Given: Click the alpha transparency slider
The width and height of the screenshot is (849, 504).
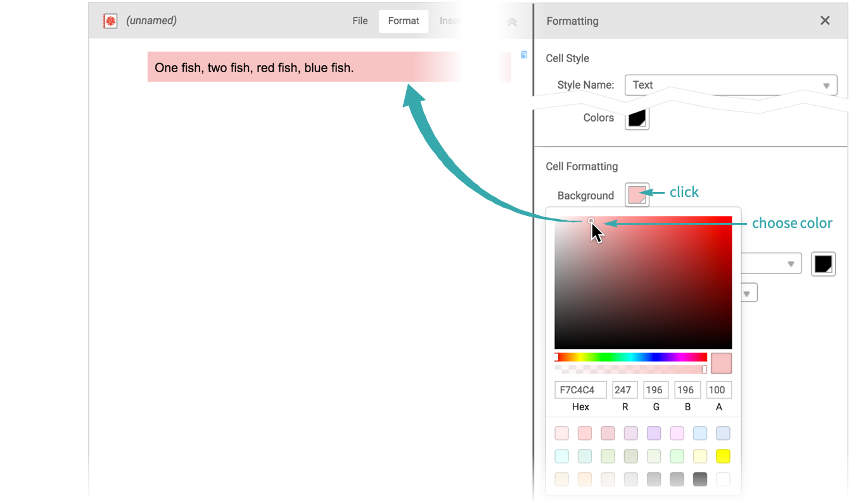Looking at the screenshot, I should click(x=630, y=369).
